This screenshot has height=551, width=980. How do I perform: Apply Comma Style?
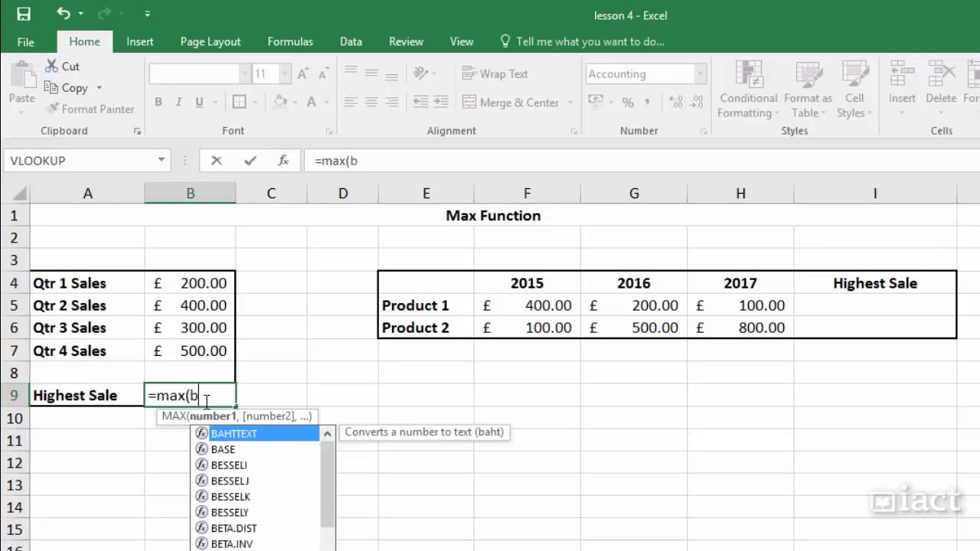click(648, 103)
